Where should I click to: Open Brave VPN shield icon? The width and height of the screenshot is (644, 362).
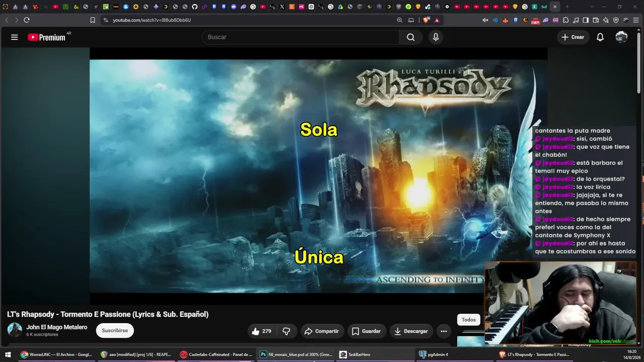616,20
